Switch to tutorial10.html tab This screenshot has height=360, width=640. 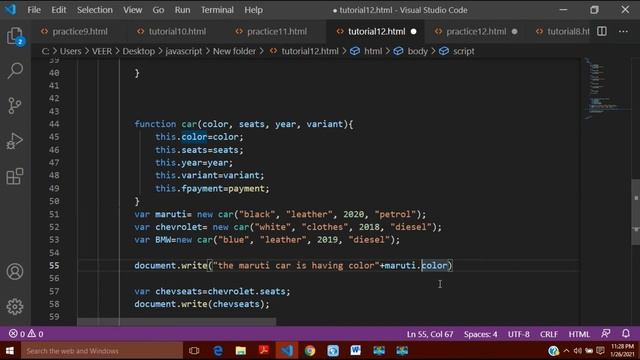pos(176,31)
